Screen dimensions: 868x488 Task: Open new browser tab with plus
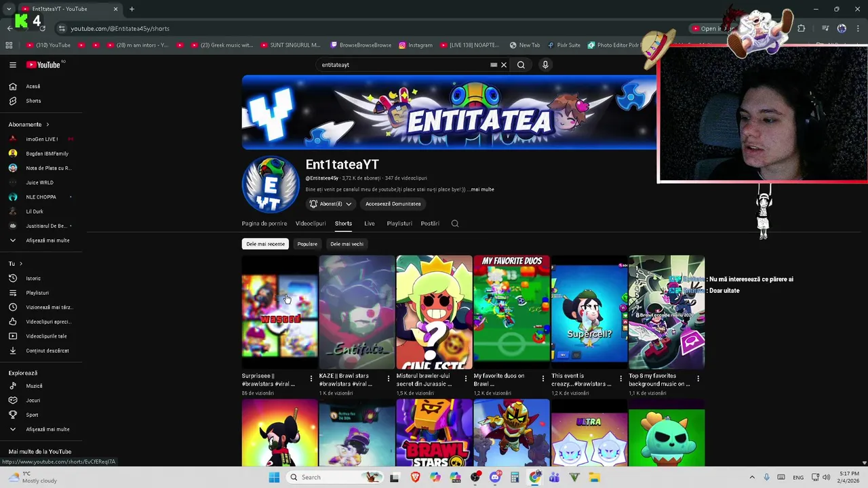132,9
